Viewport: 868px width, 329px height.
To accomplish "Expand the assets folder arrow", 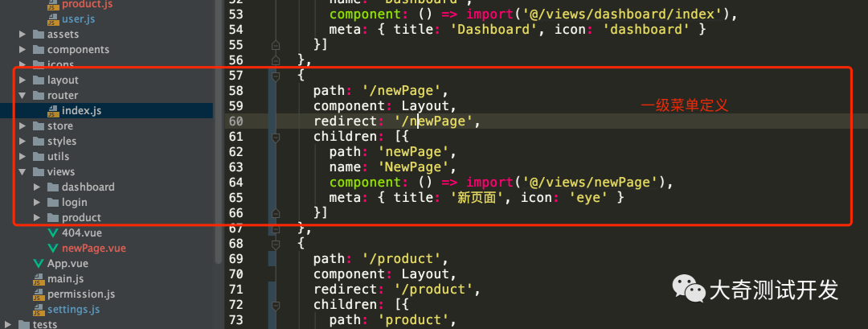I will (x=23, y=35).
